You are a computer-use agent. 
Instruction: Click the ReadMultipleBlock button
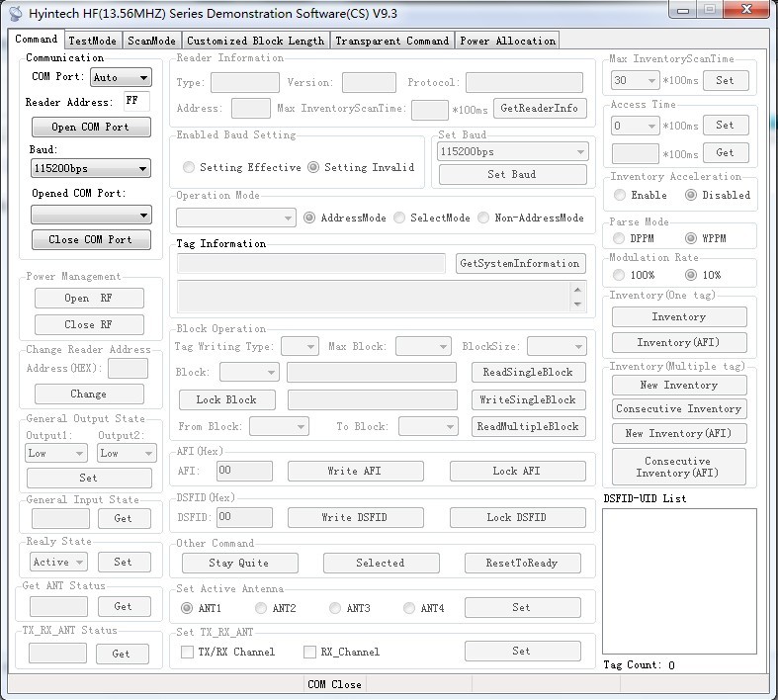point(529,427)
